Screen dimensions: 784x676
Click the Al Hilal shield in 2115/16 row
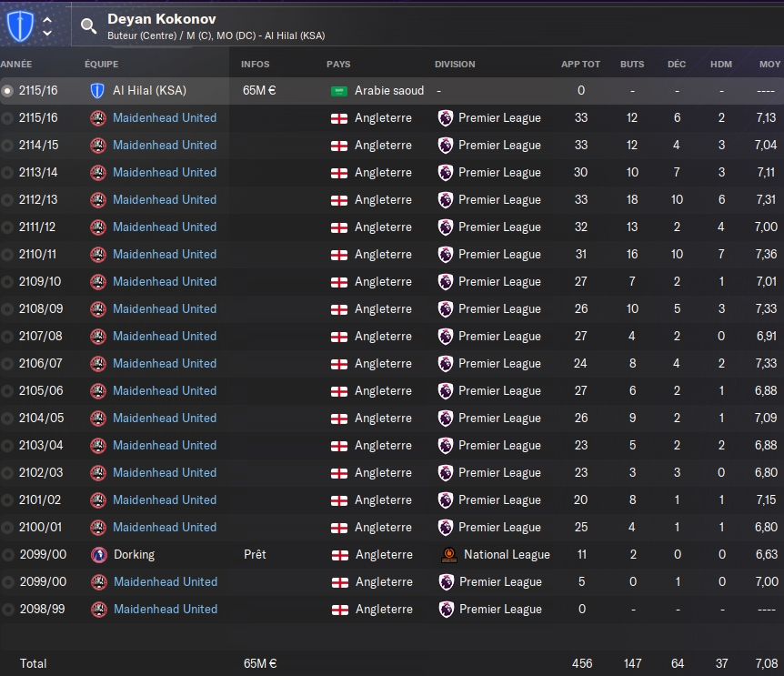click(98, 91)
